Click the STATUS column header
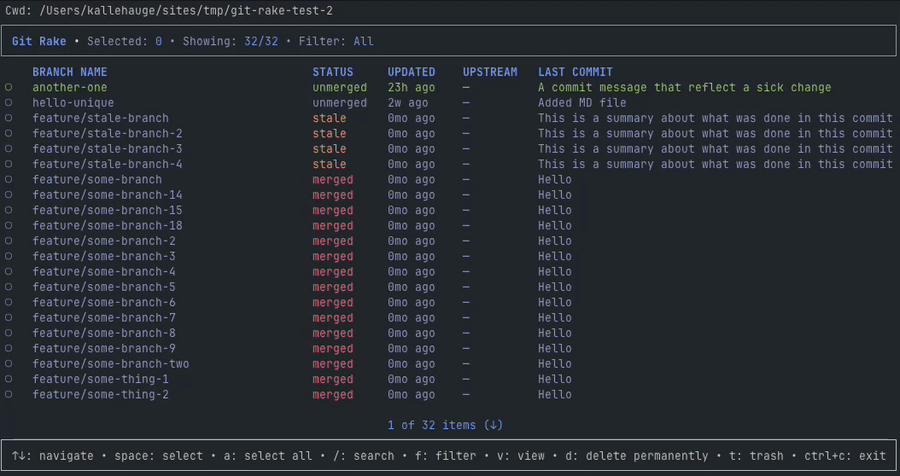 point(333,72)
